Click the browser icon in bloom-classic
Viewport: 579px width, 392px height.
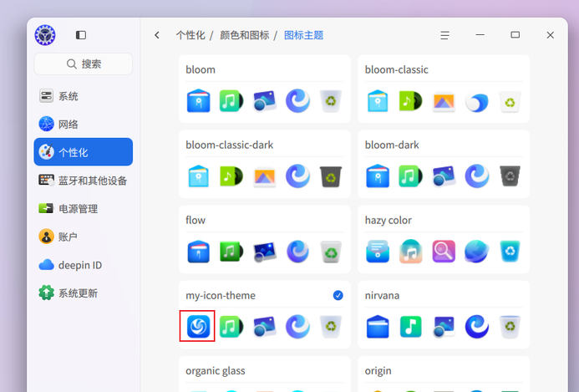477,102
